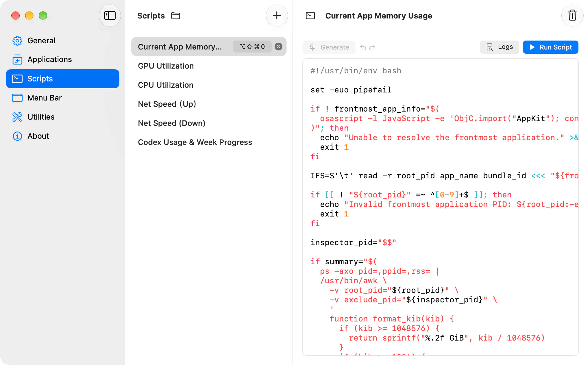Select the Net Speed (Down) script
This screenshot has width=588, height=365.
pos(209,123)
